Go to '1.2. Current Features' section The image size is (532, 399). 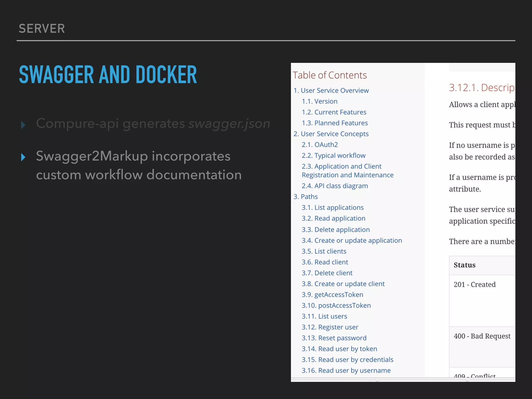pyautogui.click(x=334, y=112)
